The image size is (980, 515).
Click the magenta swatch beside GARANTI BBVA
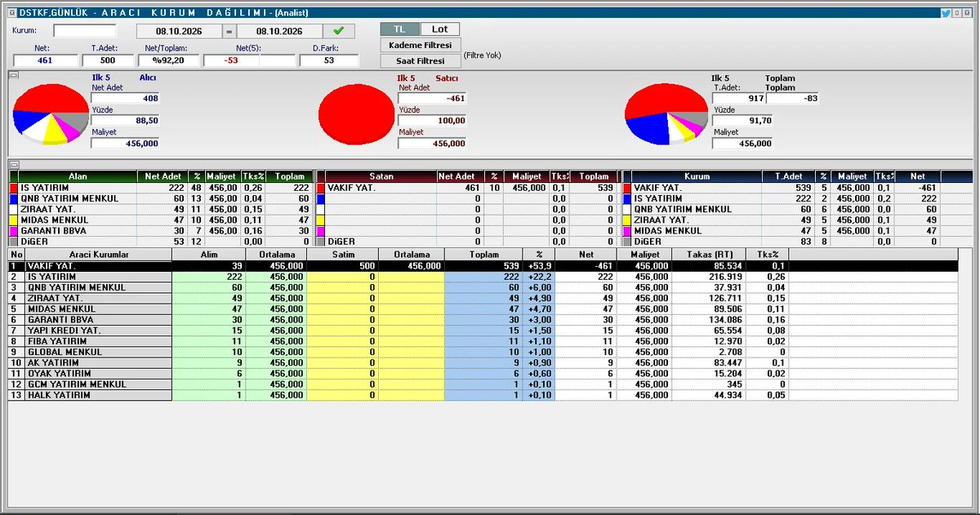[x=13, y=230]
